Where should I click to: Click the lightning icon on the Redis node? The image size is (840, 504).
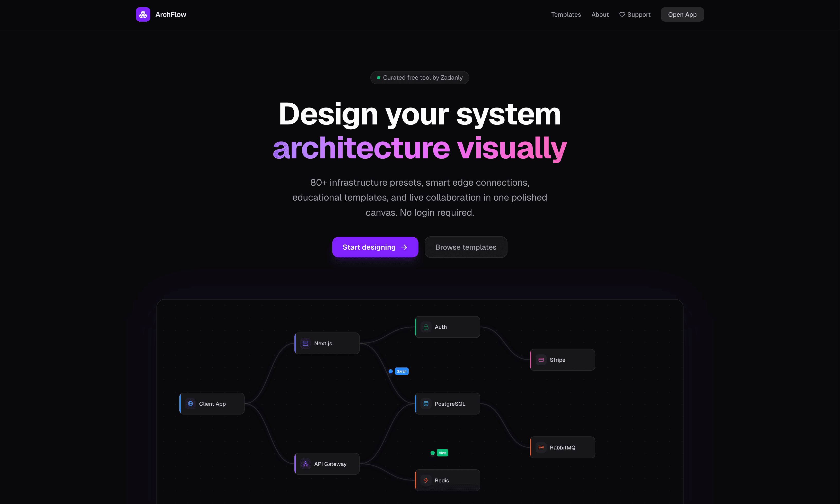tap(426, 480)
